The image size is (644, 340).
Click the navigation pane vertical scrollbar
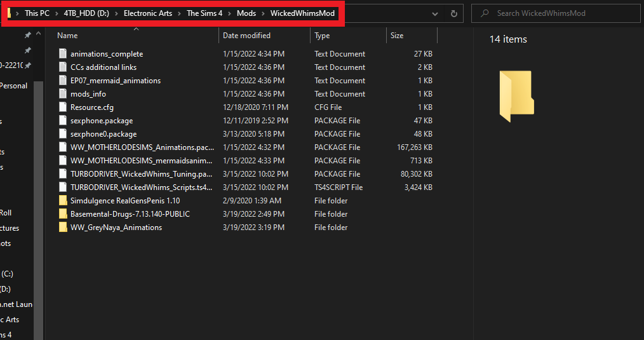point(39,210)
